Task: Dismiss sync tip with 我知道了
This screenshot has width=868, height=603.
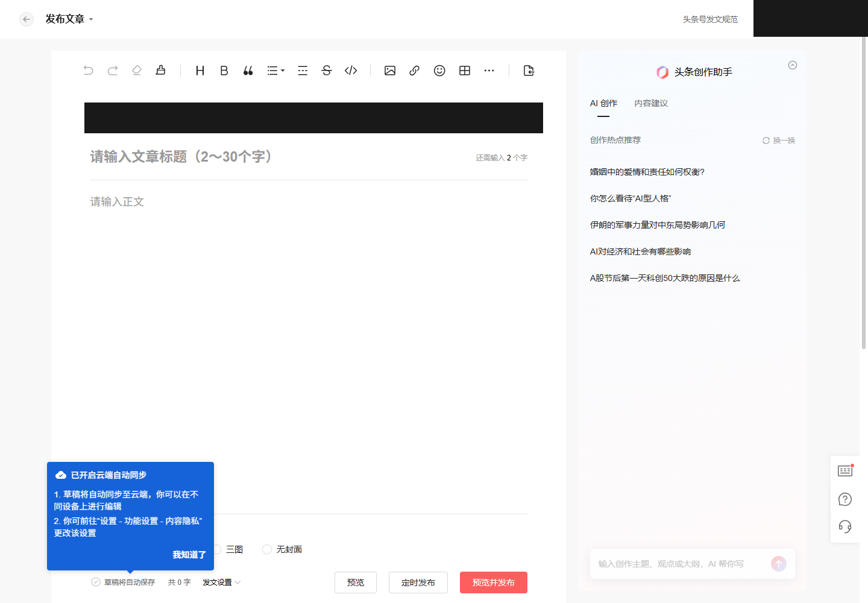Action: (x=189, y=555)
